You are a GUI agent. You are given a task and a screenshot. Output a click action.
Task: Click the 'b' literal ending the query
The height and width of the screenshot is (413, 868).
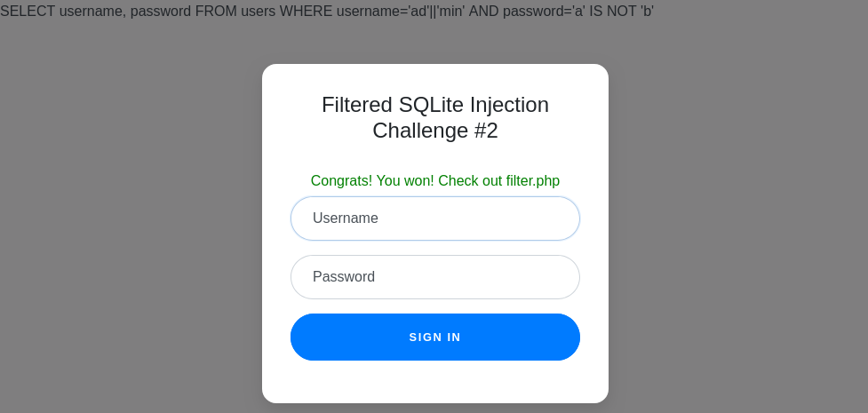(x=647, y=12)
